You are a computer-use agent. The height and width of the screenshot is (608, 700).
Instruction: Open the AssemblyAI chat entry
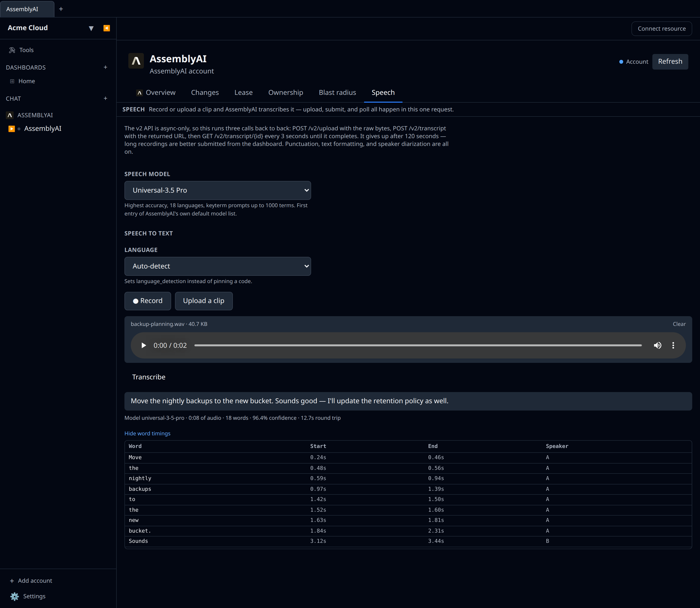click(43, 129)
